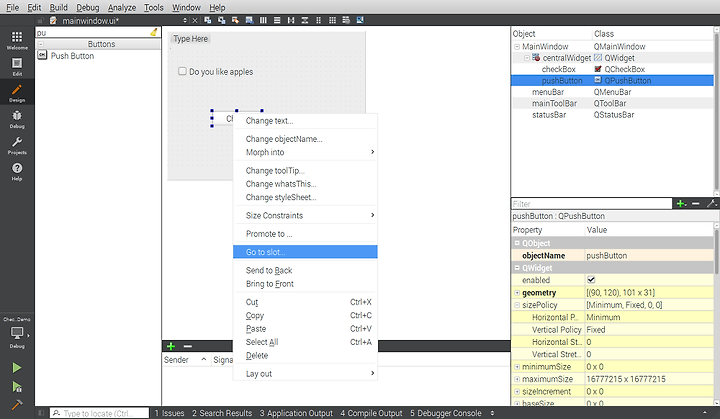This screenshot has height=419, width=720.
Task: Apply Lay Out Horizontally in Splitter
Action: 291,20
